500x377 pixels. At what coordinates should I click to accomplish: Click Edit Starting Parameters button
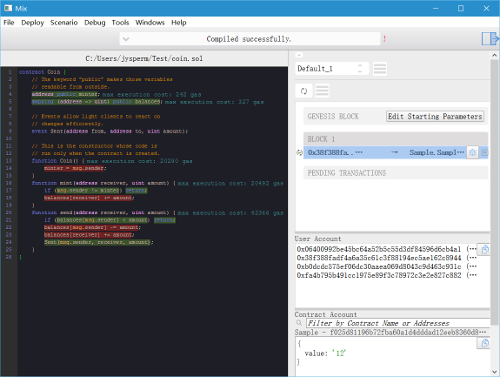435,116
